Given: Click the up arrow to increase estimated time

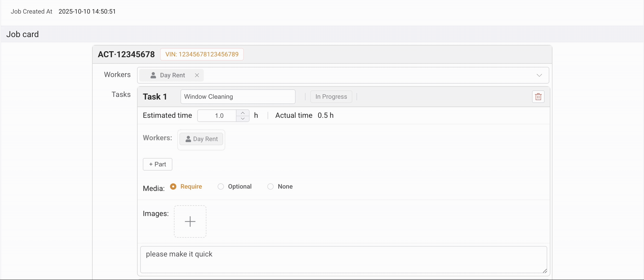Looking at the screenshot, I should [x=243, y=113].
